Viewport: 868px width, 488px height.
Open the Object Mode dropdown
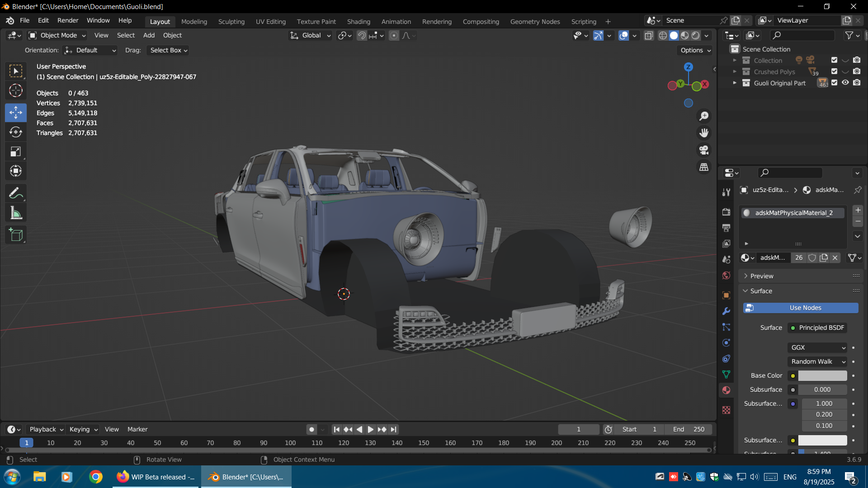57,35
